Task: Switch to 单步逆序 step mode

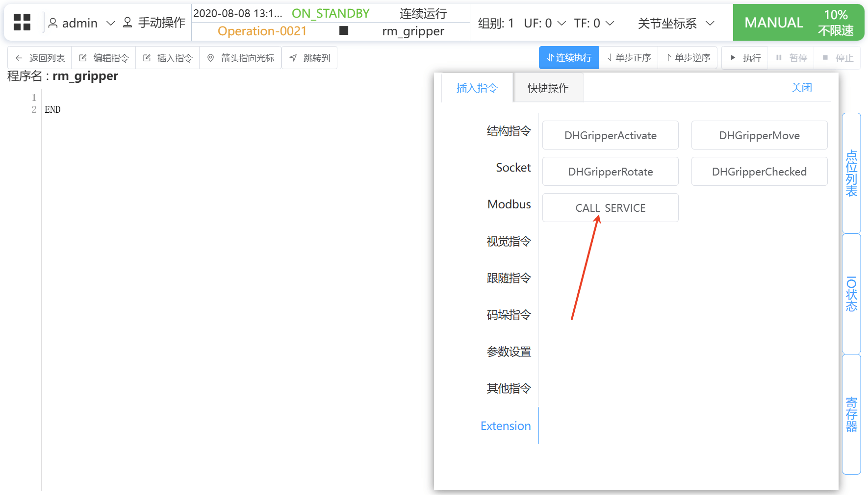Action: (688, 58)
